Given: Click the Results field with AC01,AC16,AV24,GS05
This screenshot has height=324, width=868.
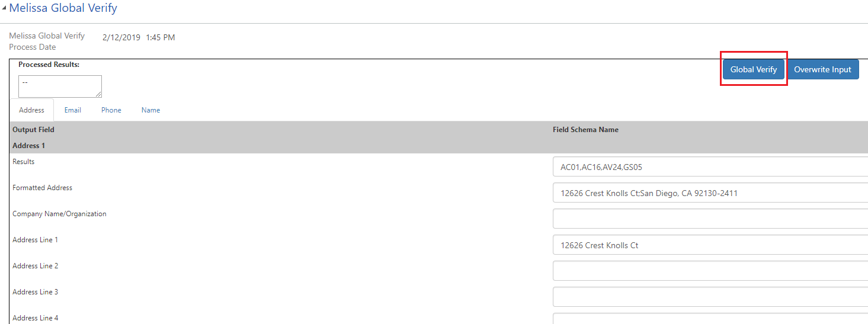Looking at the screenshot, I should [710, 167].
